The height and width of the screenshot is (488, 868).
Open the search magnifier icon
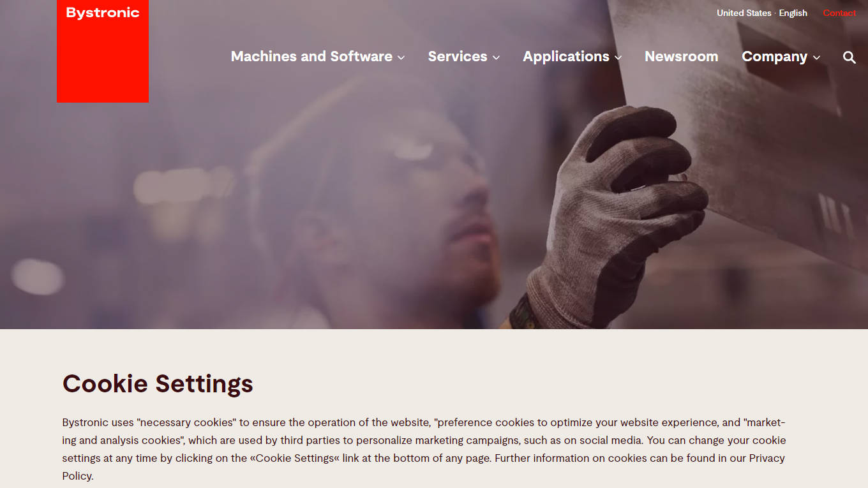[x=849, y=57]
